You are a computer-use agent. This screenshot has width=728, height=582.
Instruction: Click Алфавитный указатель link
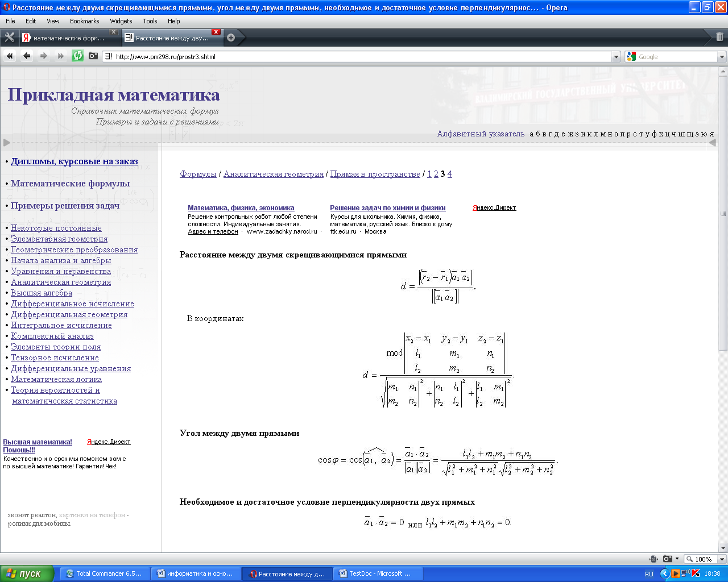(481, 134)
